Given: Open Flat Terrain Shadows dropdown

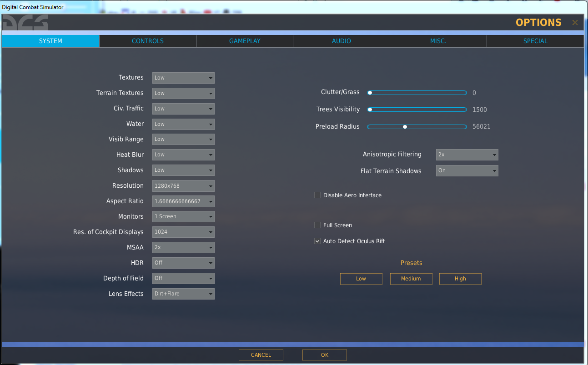Looking at the screenshot, I should click(x=467, y=171).
